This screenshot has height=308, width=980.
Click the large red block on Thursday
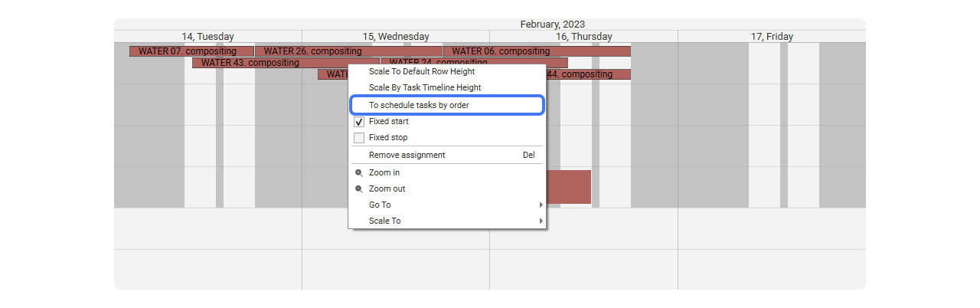click(568, 187)
